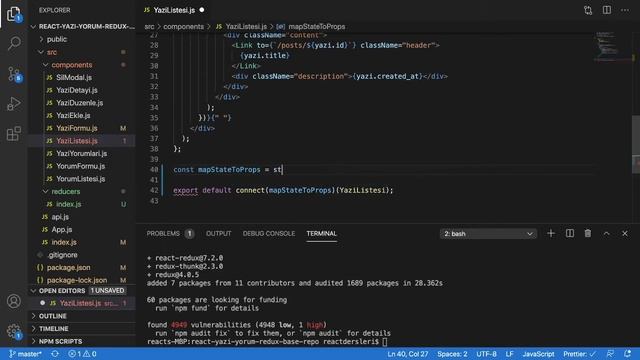
Task: Change the LF end-of-line sequence
Action: point(509,354)
